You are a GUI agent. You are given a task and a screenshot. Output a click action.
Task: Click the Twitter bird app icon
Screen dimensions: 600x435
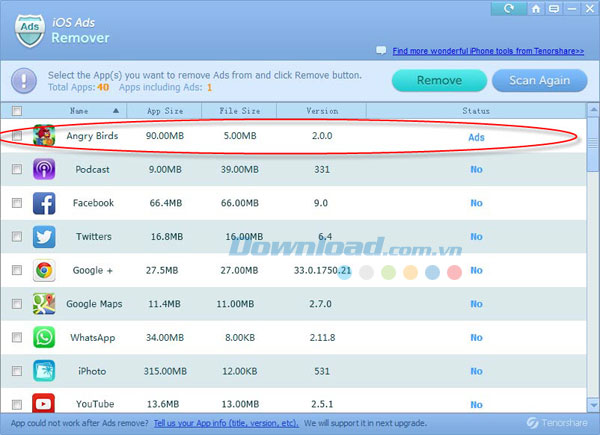pyautogui.click(x=44, y=236)
